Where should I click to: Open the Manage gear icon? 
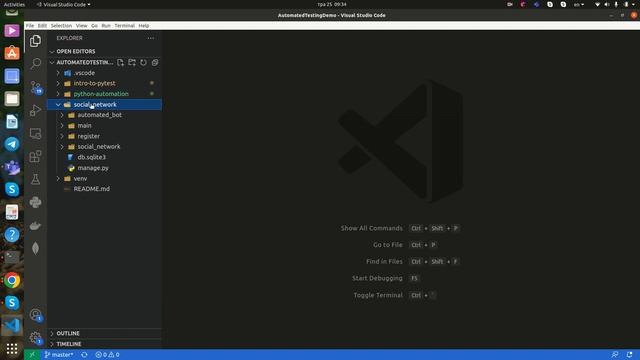pyautogui.click(x=36, y=338)
